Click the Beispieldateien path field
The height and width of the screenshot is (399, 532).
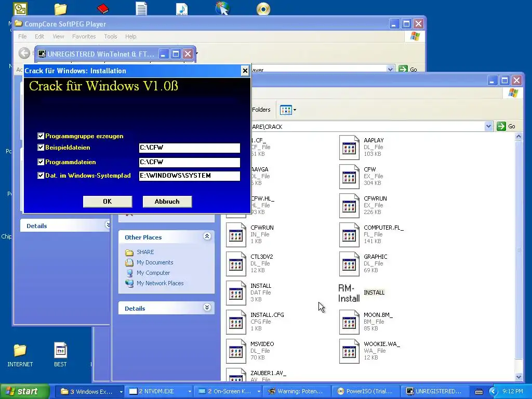point(189,148)
